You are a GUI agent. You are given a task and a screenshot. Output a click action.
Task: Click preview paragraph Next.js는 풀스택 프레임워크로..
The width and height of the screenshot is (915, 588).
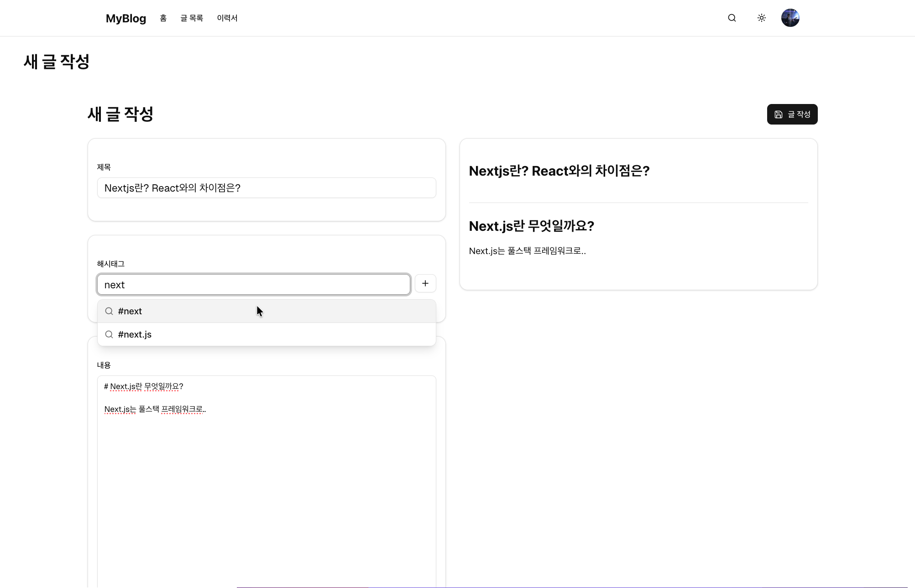point(528,251)
